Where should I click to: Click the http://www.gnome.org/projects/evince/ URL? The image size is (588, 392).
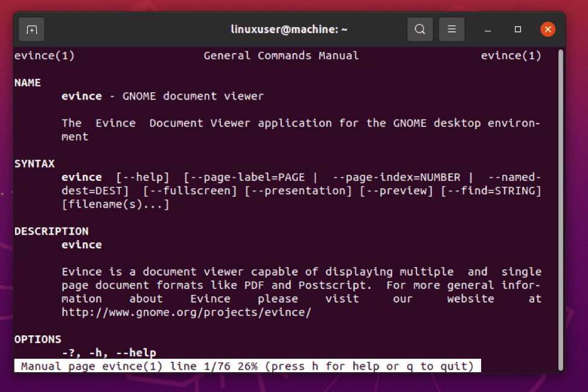(187, 312)
